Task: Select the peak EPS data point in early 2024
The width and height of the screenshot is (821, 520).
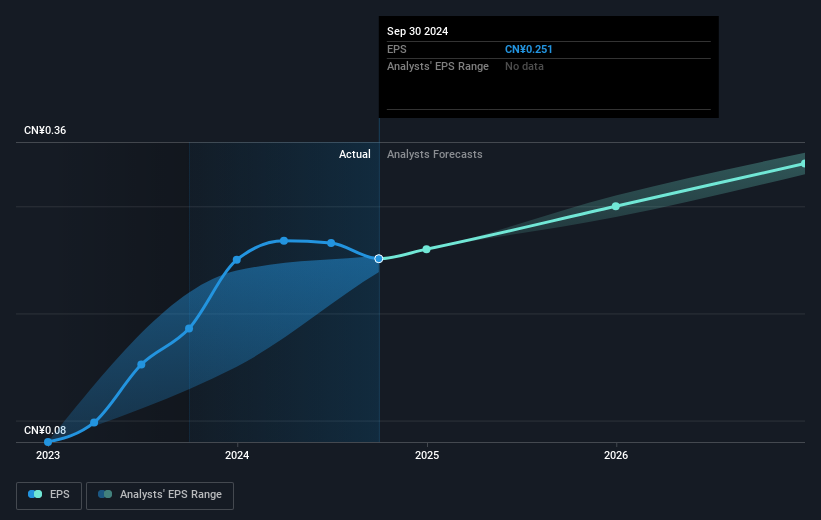Action: point(284,241)
